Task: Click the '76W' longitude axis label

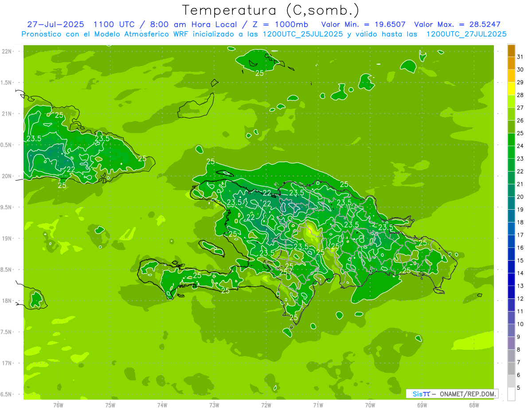Action: [58, 405]
